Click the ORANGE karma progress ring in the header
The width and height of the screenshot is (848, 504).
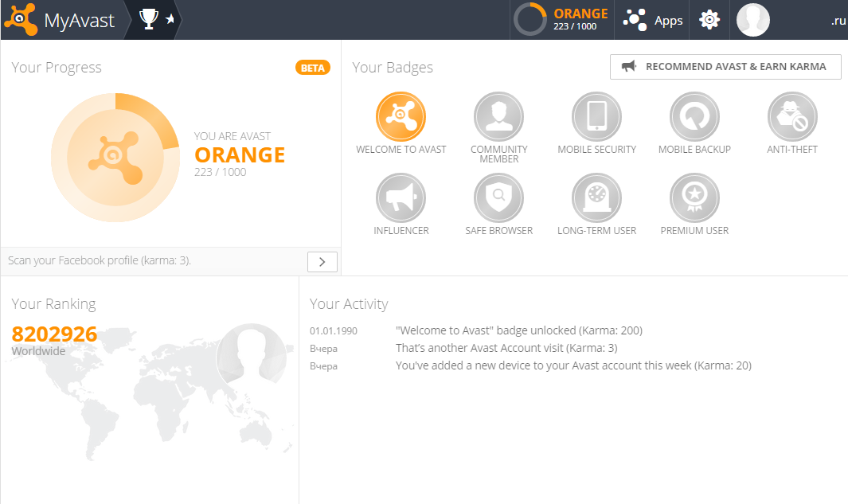pos(530,19)
